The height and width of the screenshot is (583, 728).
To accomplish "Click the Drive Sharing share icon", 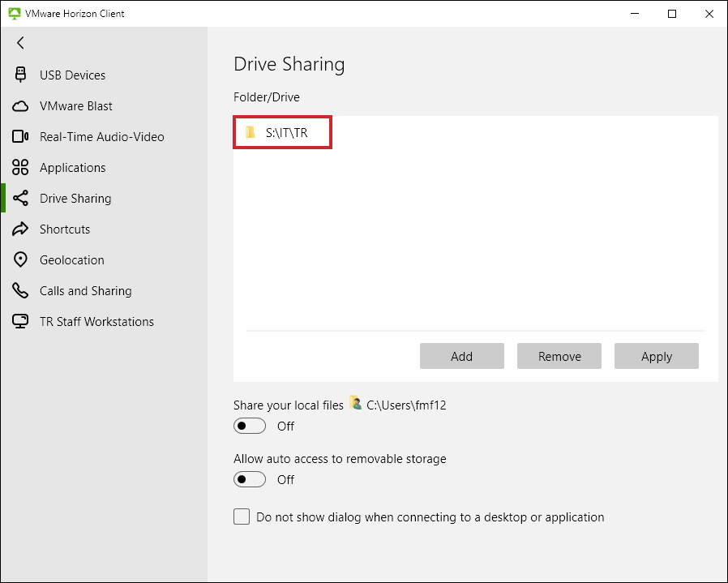I will (x=20, y=199).
